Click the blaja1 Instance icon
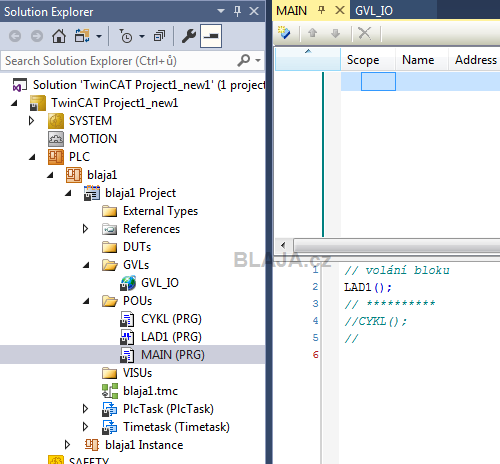The width and height of the screenshot is (500, 464). pyautogui.click(x=92, y=445)
